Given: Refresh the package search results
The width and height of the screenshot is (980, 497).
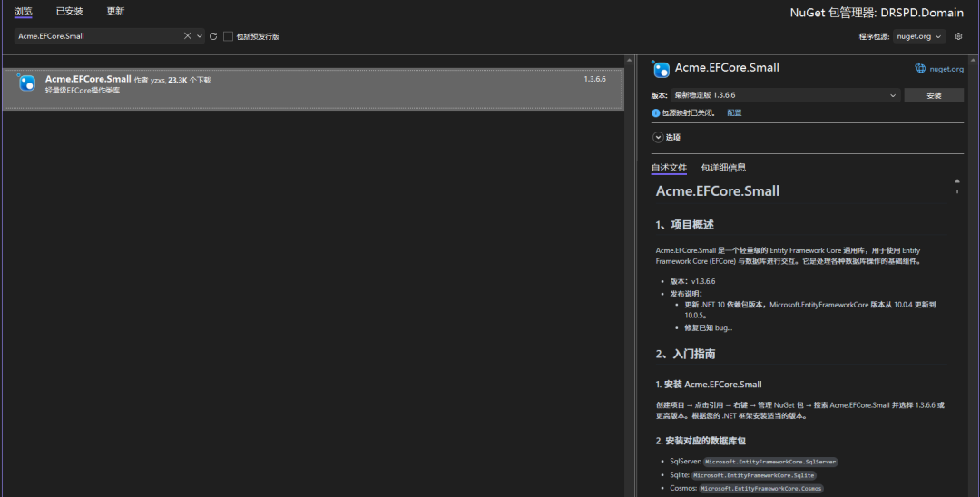Looking at the screenshot, I should (213, 36).
